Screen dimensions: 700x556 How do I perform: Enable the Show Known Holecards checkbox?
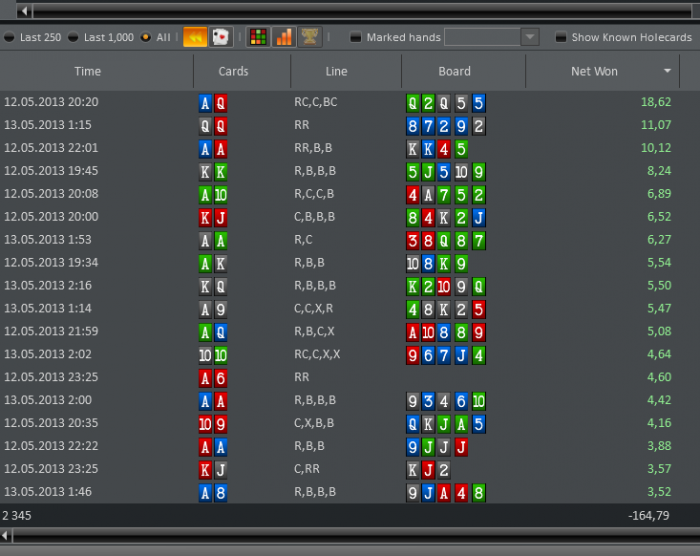[561, 37]
